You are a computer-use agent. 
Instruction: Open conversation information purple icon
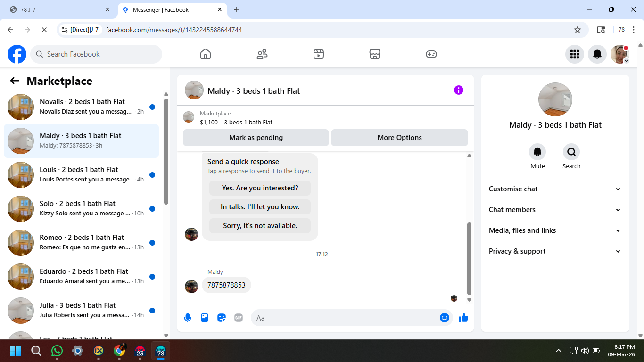pyautogui.click(x=459, y=90)
